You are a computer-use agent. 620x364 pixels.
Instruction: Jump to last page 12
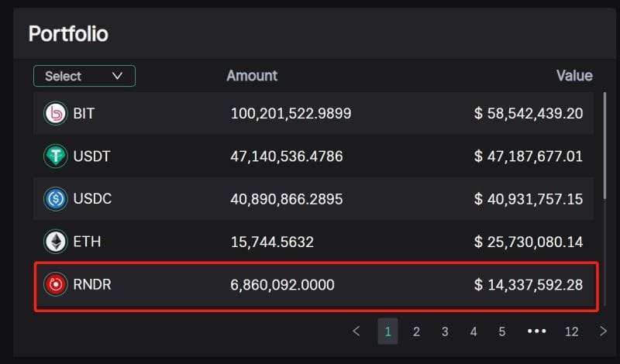click(572, 331)
